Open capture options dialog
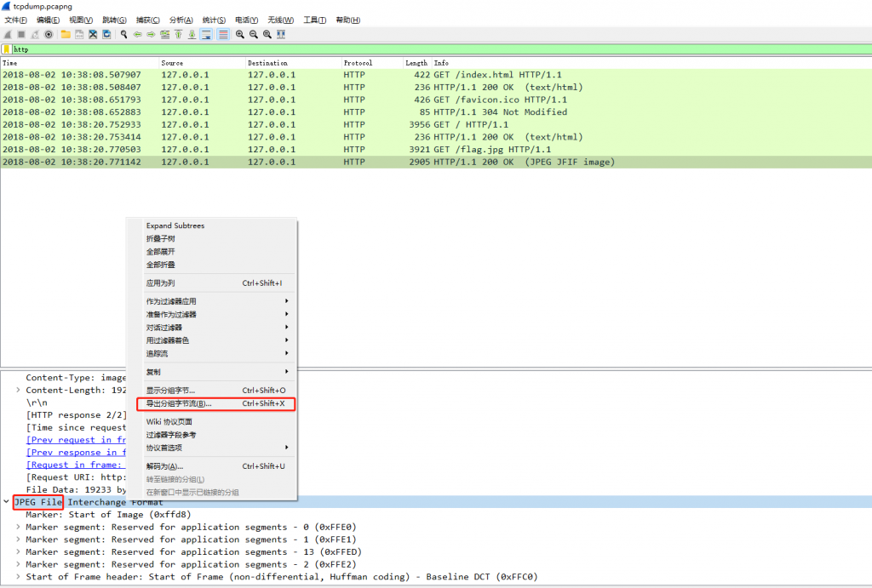The image size is (872, 588). pyautogui.click(x=49, y=34)
